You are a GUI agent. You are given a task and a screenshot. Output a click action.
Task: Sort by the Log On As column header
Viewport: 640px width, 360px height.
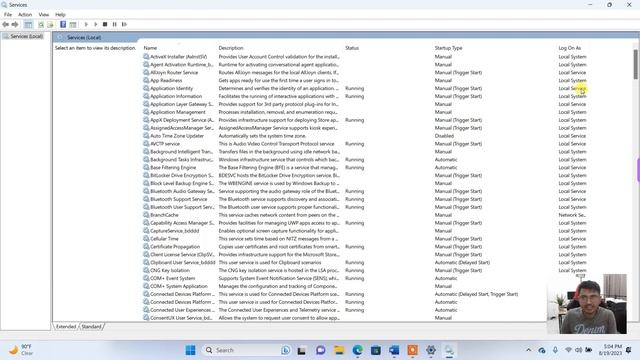(569, 48)
